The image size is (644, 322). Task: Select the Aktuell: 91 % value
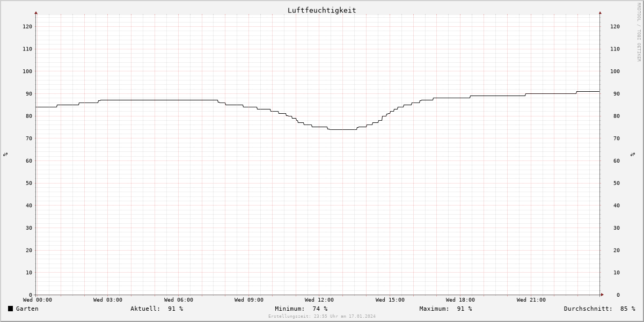157,309
